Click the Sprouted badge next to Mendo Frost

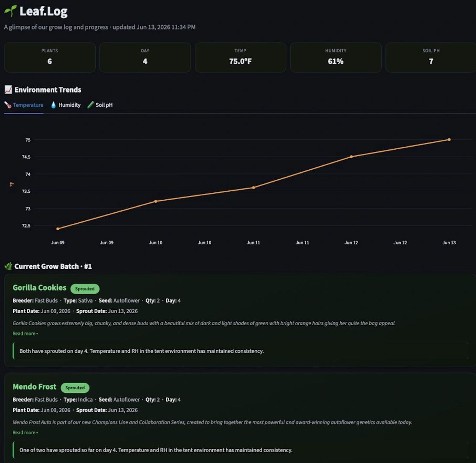[x=75, y=388]
